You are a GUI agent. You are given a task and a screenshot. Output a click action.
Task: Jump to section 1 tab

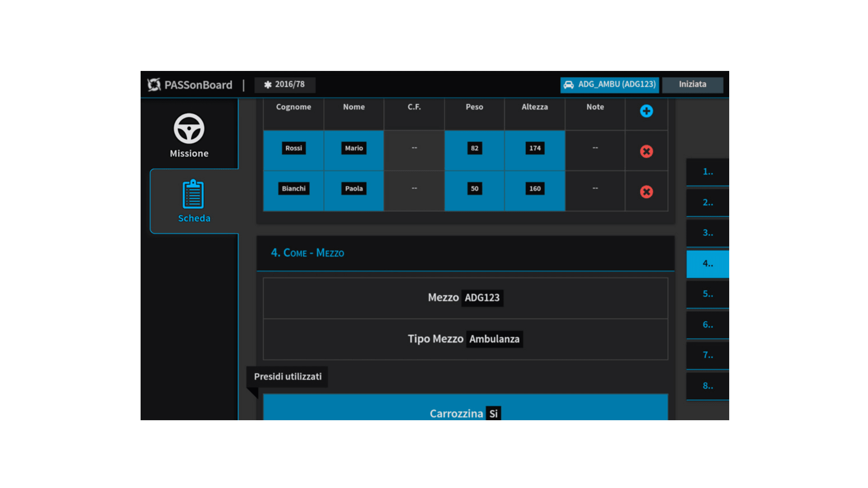(708, 172)
